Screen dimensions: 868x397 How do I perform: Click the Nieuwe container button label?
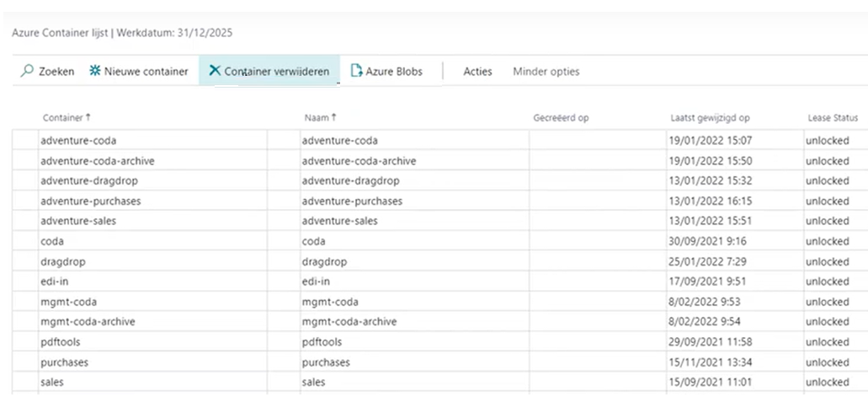[x=146, y=72]
